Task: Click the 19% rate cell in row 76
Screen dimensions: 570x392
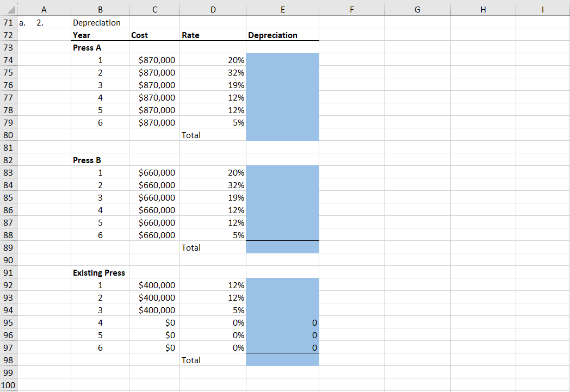Action: point(213,85)
